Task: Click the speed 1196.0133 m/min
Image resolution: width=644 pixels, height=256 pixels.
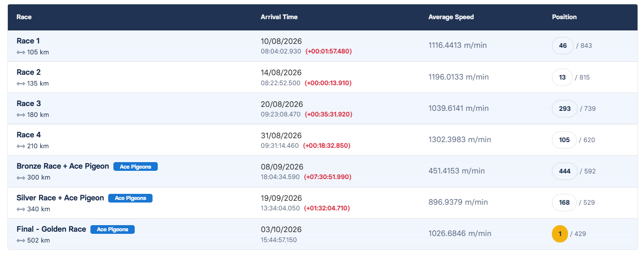Action: (458, 77)
